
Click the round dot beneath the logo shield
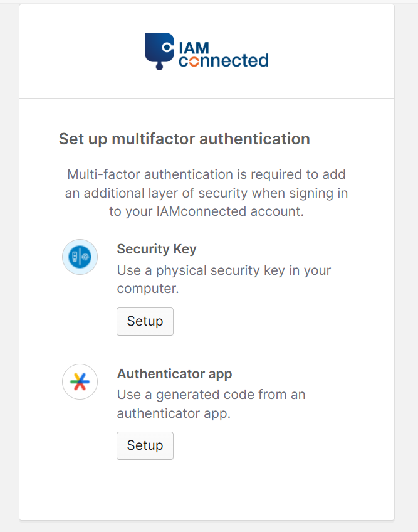tap(159, 66)
